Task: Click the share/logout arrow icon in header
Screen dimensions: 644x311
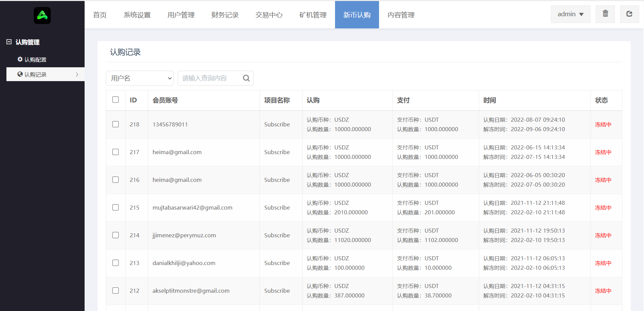Action: tap(629, 14)
